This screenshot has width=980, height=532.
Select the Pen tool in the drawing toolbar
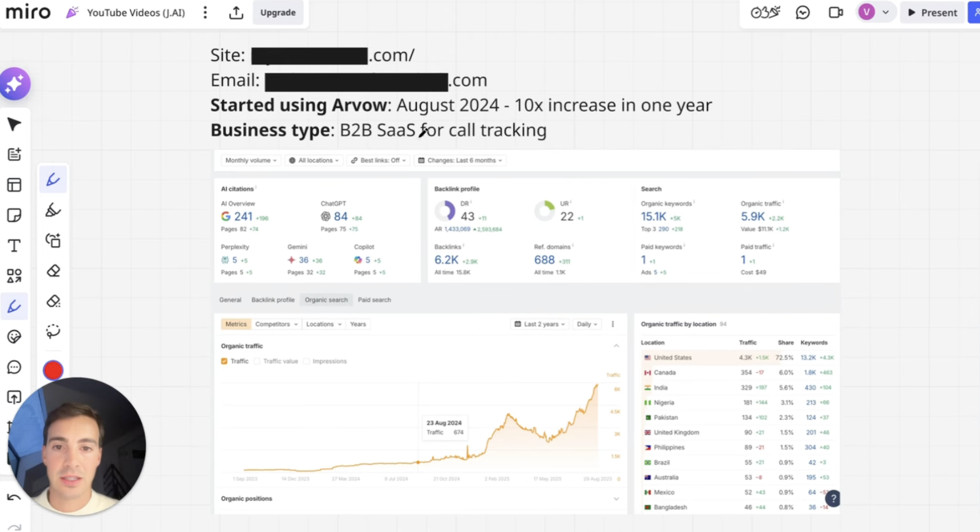[53, 179]
